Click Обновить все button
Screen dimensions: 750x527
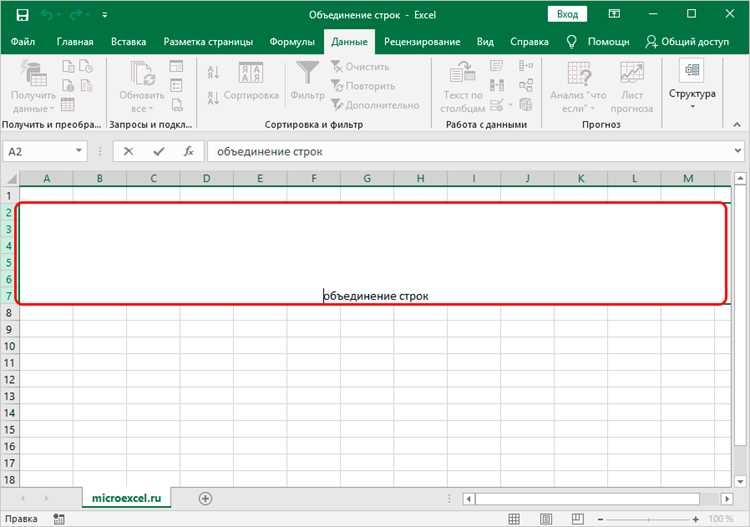tap(142, 87)
